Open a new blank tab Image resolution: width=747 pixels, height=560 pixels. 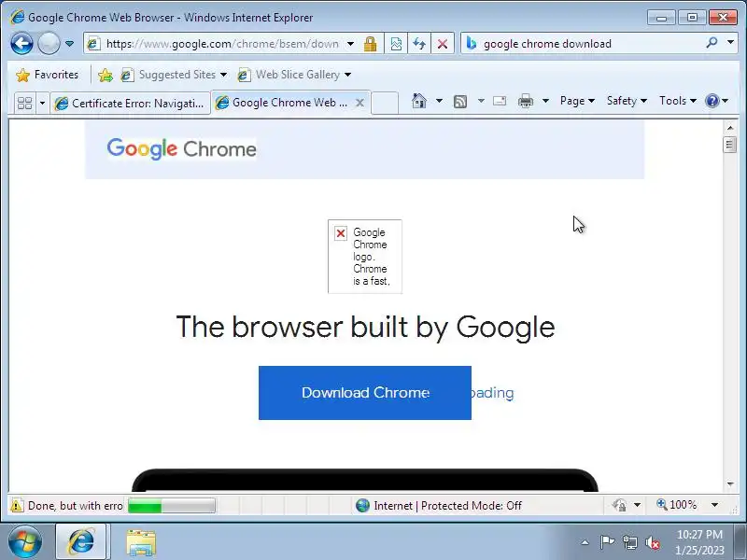pos(385,103)
